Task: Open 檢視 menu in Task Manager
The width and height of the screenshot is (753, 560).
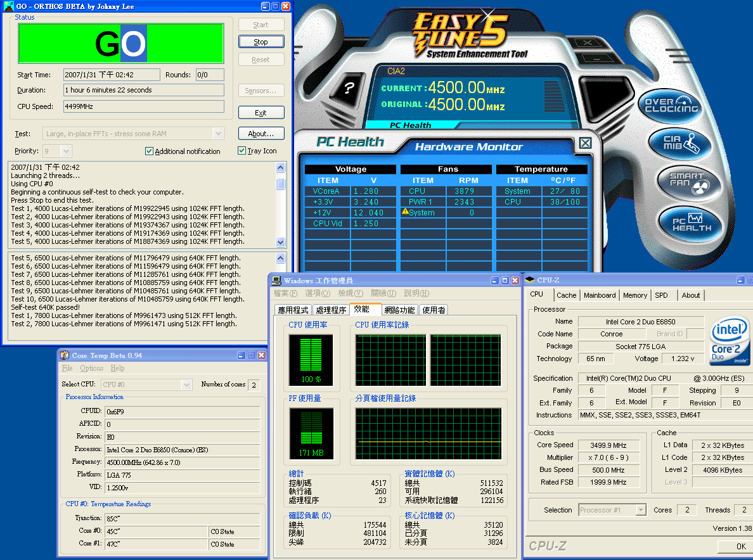Action: [350, 293]
